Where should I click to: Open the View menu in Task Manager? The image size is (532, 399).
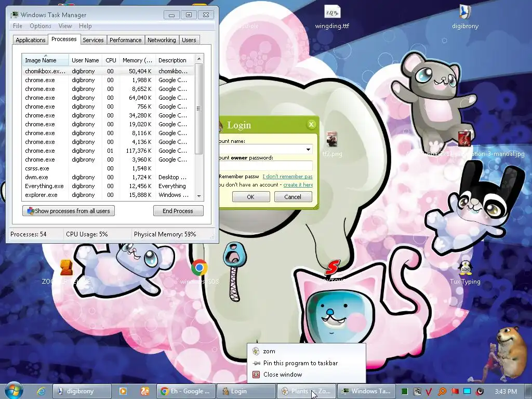pos(65,26)
